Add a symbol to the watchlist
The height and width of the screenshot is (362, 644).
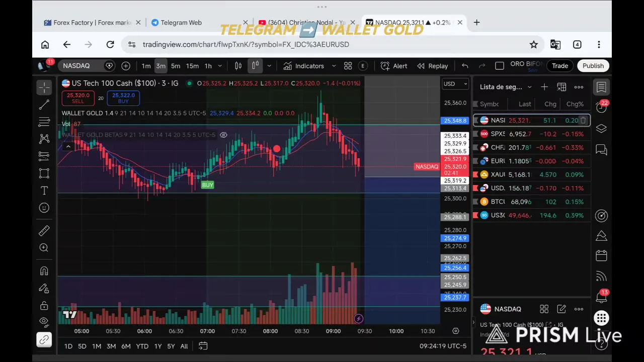(x=544, y=87)
